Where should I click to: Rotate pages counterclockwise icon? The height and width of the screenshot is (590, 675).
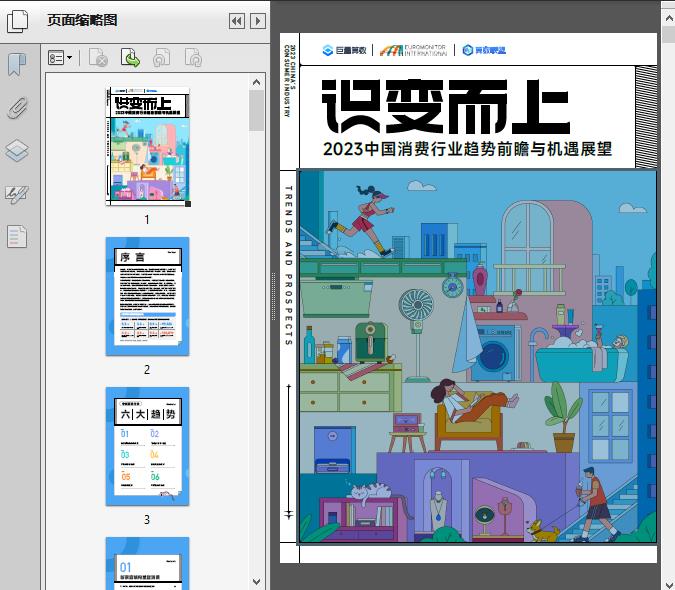pos(162,58)
